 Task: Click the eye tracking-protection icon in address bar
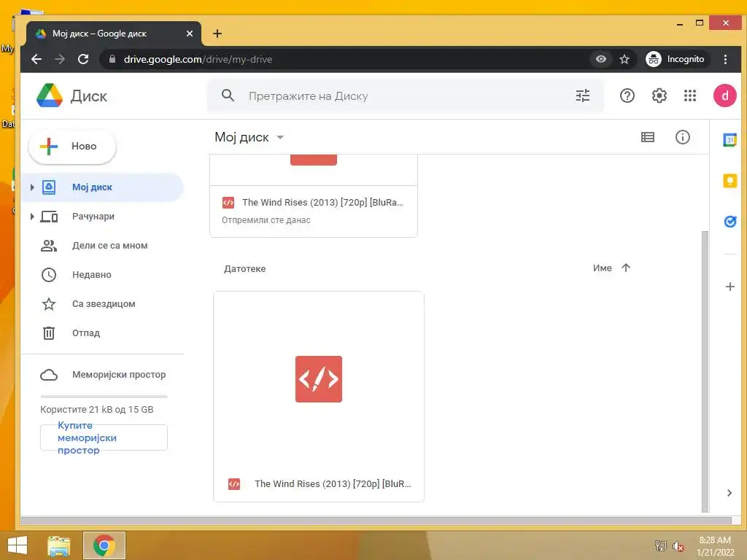coord(601,59)
